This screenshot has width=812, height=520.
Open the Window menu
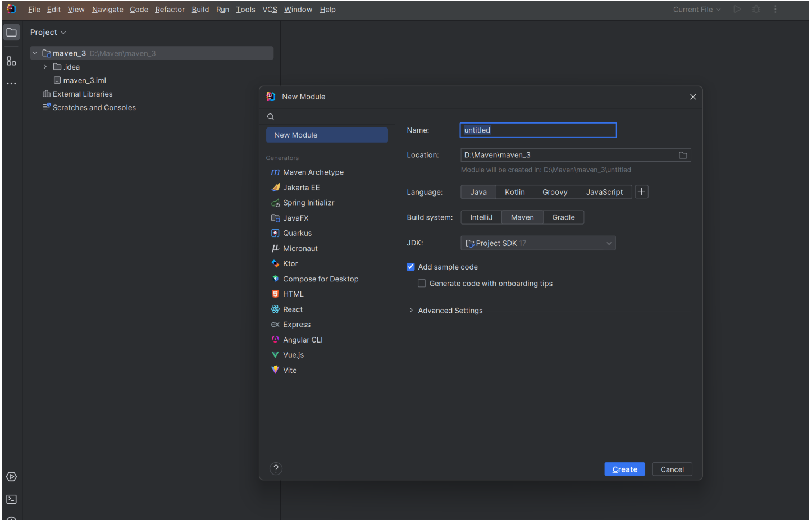(298, 10)
